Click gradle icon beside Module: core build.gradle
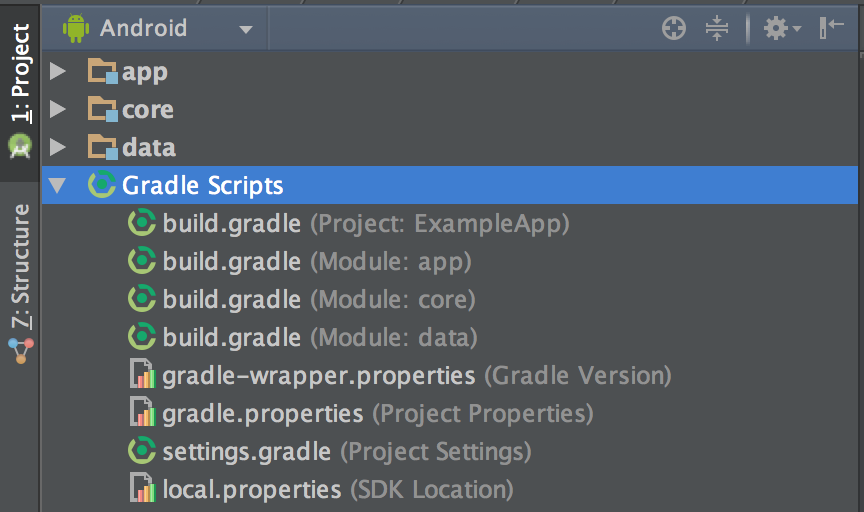This screenshot has height=512, width=864. point(142,299)
